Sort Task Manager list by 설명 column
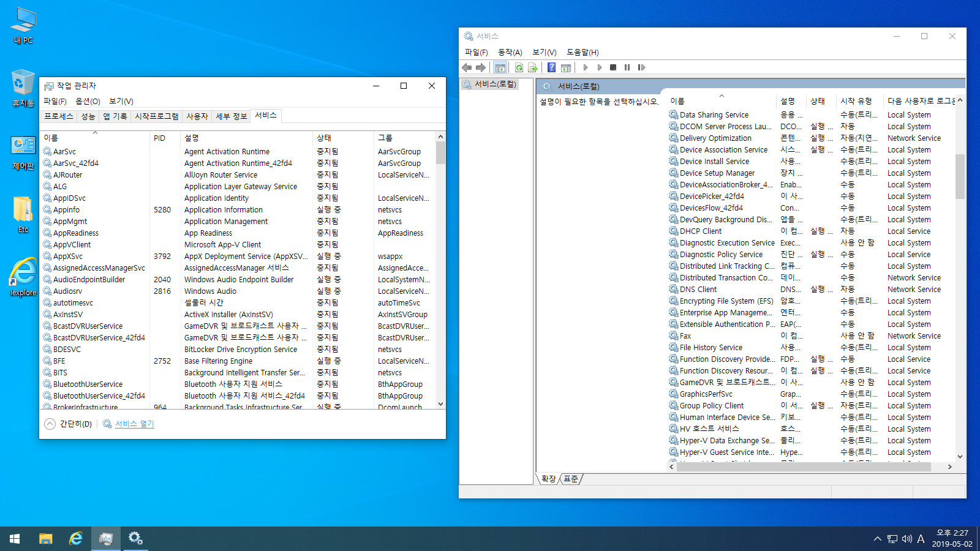980x551 pixels. tap(246, 138)
